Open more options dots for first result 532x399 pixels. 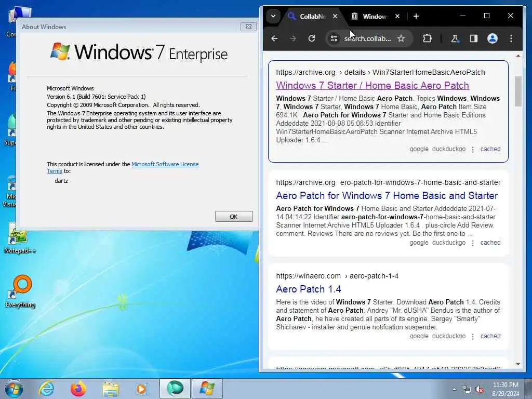tap(473, 149)
